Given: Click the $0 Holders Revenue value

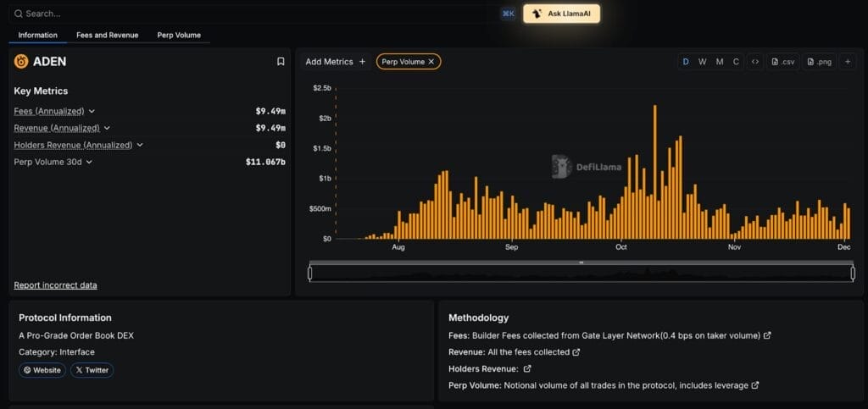Looking at the screenshot, I should pyautogui.click(x=281, y=145).
